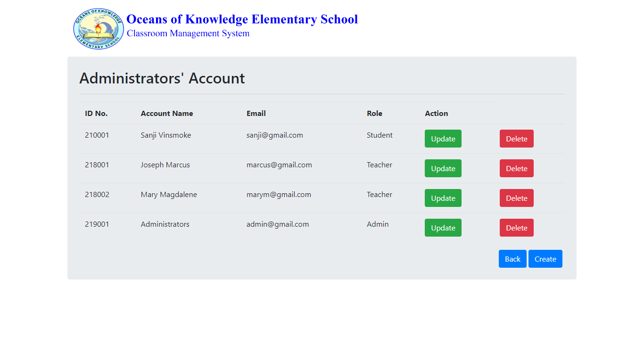The height and width of the screenshot is (362, 644).
Task: Update Joseph Marcus's account
Action: tap(443, 168)
